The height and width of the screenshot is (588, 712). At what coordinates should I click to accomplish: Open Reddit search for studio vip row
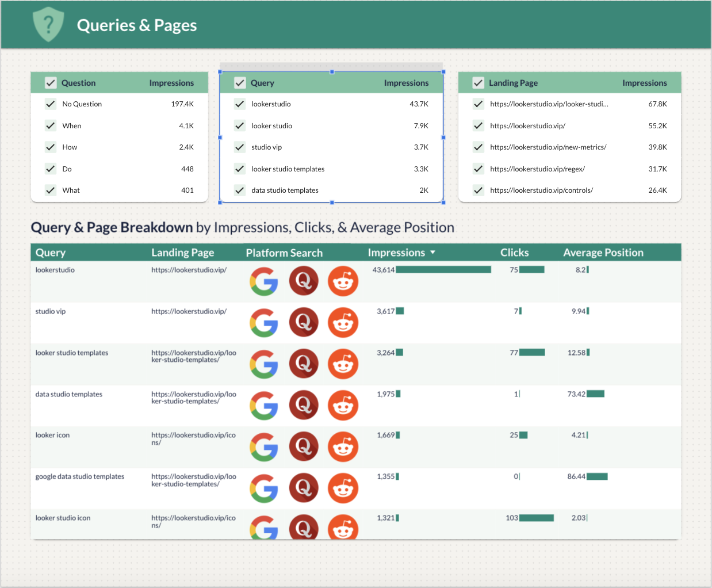(x=343, y=323)
